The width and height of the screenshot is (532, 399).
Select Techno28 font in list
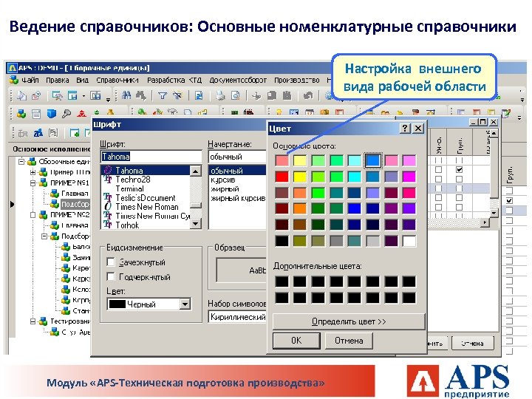133,180
